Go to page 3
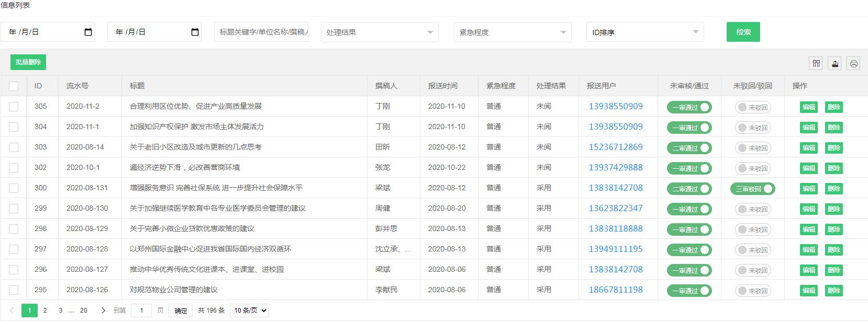This screenshot has height=322, width=868. coord(60,310)
